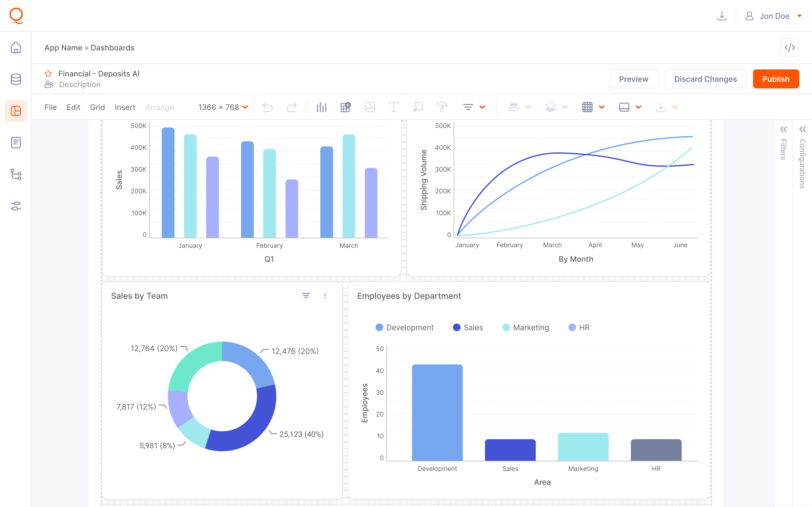
Task: Click the insert table toolbar icon
Action: click(x=345, y=107)
